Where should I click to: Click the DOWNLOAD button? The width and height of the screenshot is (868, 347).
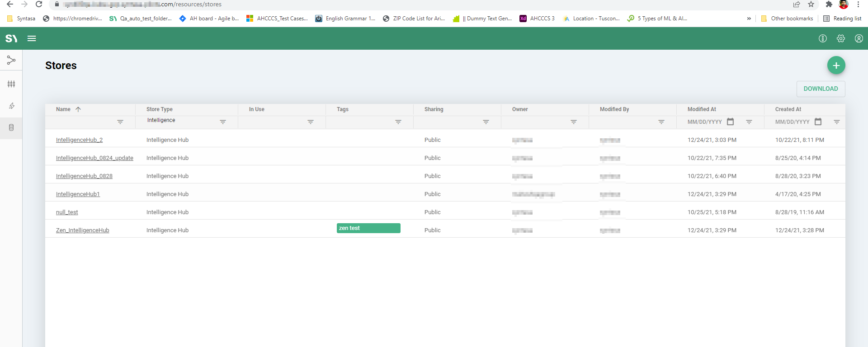pos(821,89)
